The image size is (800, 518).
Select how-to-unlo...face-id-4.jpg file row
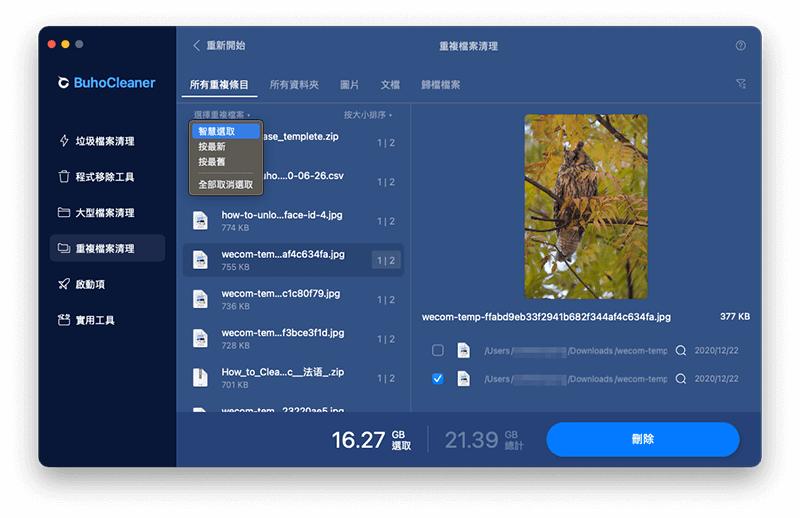click(293, 221)
